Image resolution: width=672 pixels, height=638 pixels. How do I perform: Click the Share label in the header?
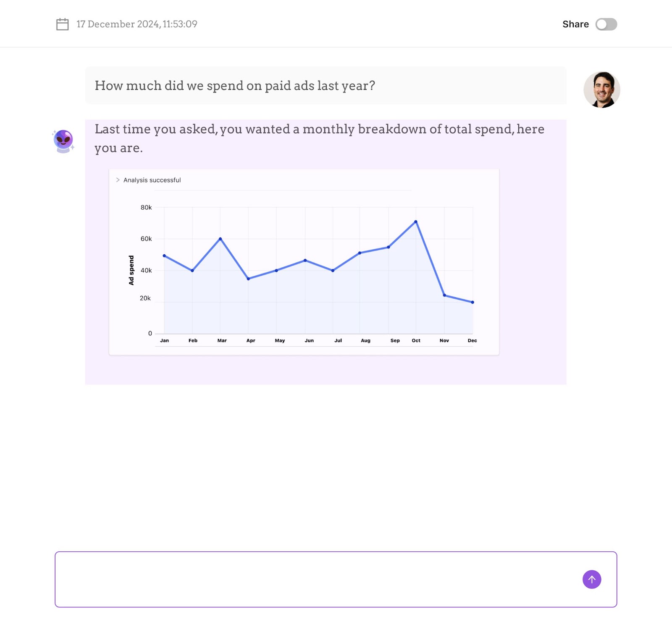point(576,24)
